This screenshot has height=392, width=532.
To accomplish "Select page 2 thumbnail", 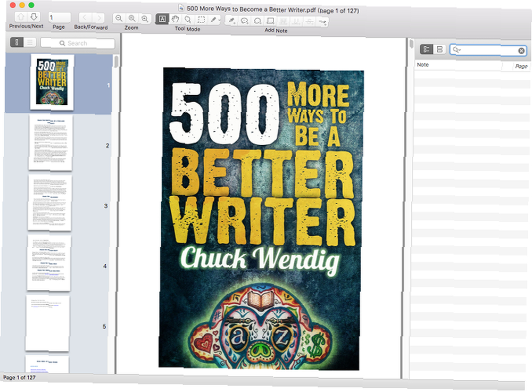I will click(51, 143).
